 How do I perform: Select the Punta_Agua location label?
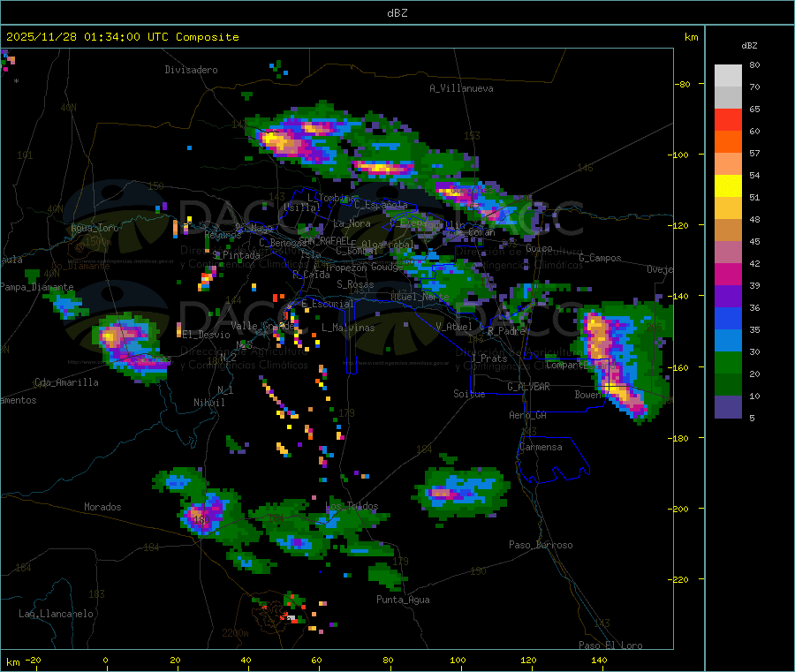click(403, 600)
